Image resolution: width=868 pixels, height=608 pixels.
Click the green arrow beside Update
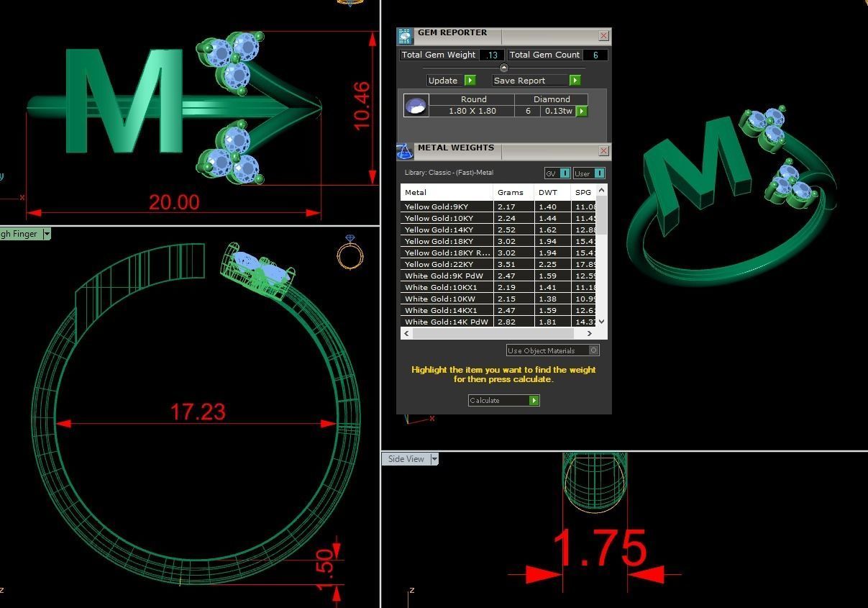(470, 81)
